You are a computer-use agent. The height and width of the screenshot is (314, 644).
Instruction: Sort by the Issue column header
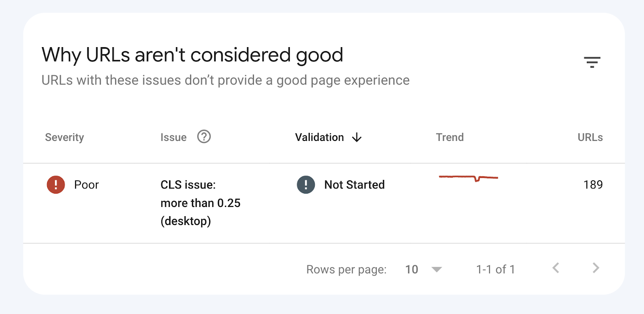point(173,138)
